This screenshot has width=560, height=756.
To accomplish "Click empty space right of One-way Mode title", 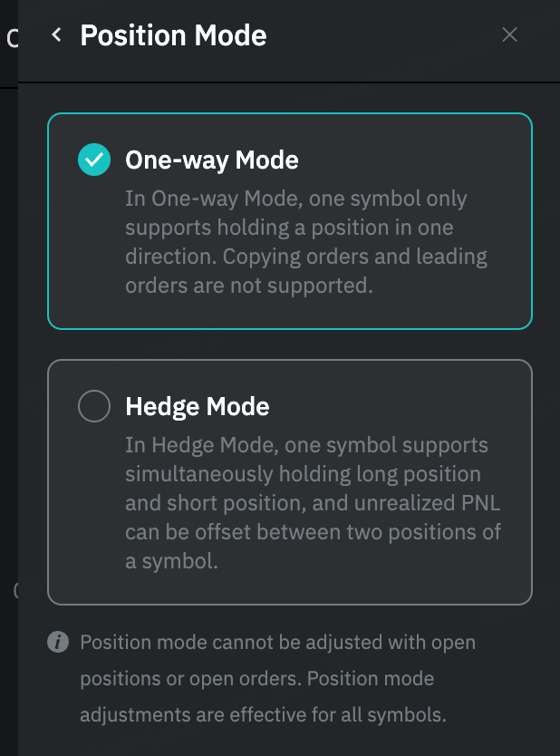I will pos(408,160).
